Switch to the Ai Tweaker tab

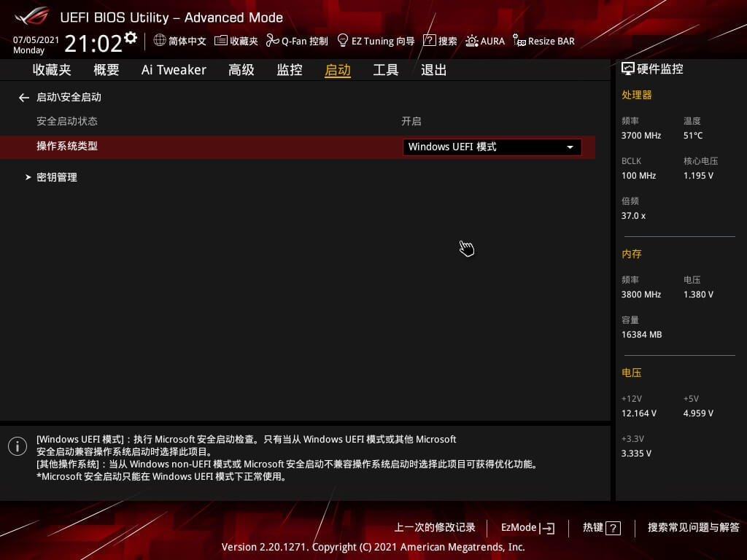pyautogui.click(x=174, y=69)
